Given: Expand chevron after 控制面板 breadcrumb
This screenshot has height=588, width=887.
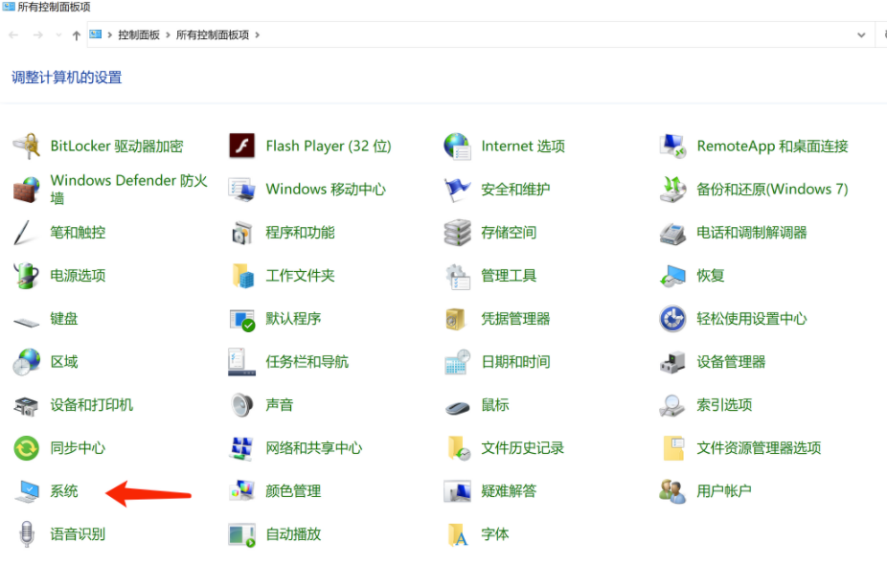Looking at the screenshot, I should click(168, 35).
